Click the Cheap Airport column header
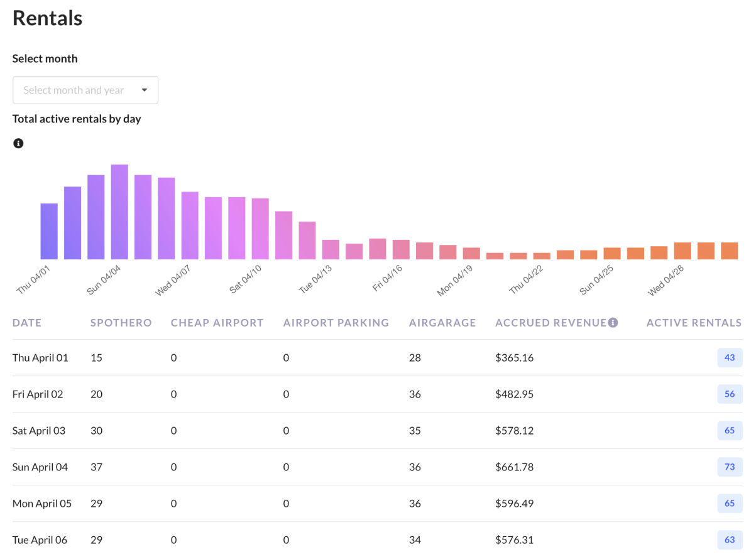Viewport: 756px width, 557px height. [x=217, y=323]
